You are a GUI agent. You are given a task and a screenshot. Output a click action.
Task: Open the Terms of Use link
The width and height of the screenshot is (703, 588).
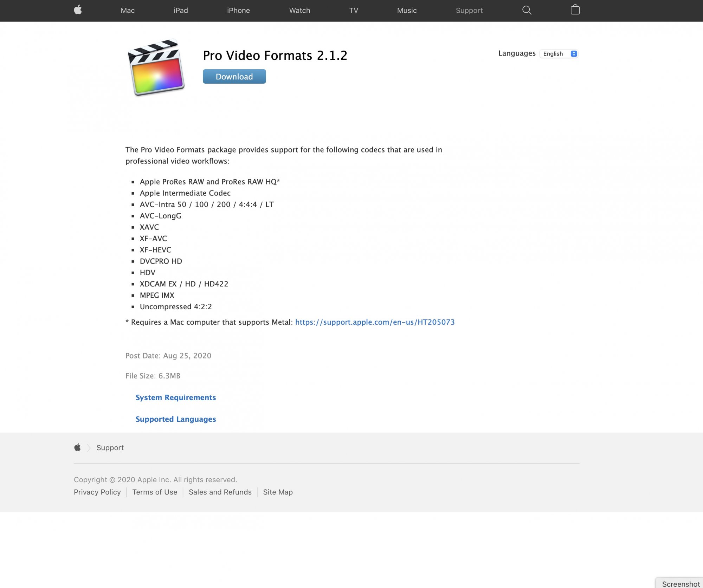pyautogui.click(x=155, y=492)
